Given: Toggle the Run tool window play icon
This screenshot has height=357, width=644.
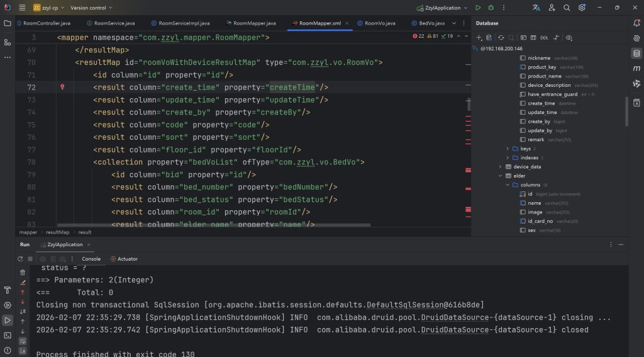Looking at the screenshot, I should pos(8,320).
